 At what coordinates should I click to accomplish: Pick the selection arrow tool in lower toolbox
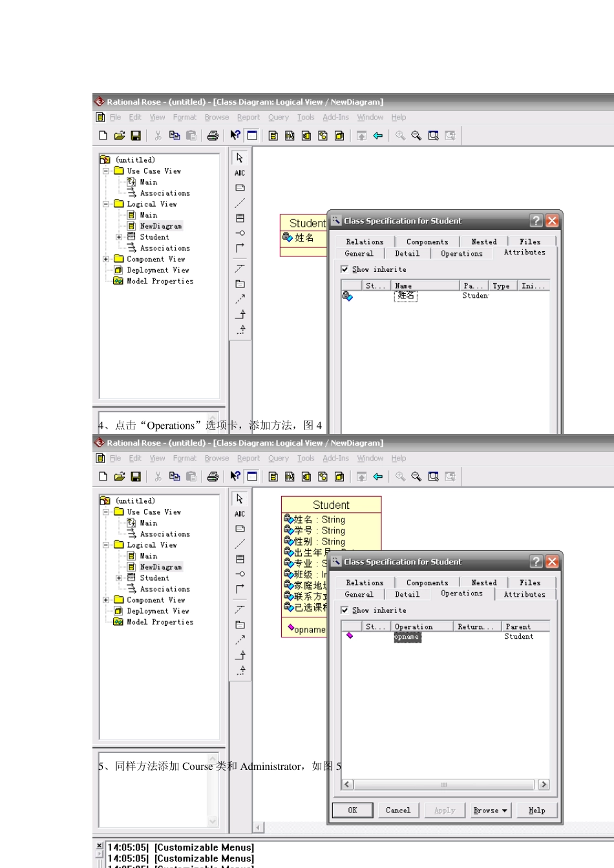(x=240, y=499)
